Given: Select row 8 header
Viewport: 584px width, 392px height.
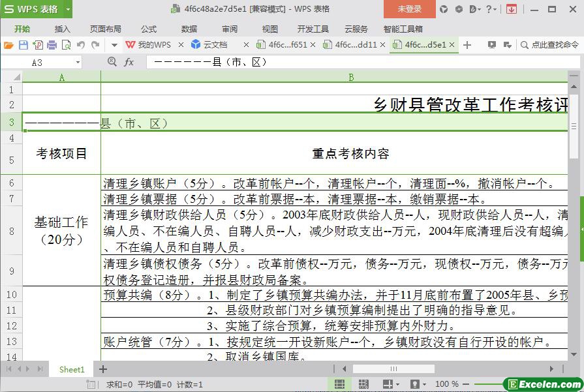Looking at the screenshot, I should point(11,231).
